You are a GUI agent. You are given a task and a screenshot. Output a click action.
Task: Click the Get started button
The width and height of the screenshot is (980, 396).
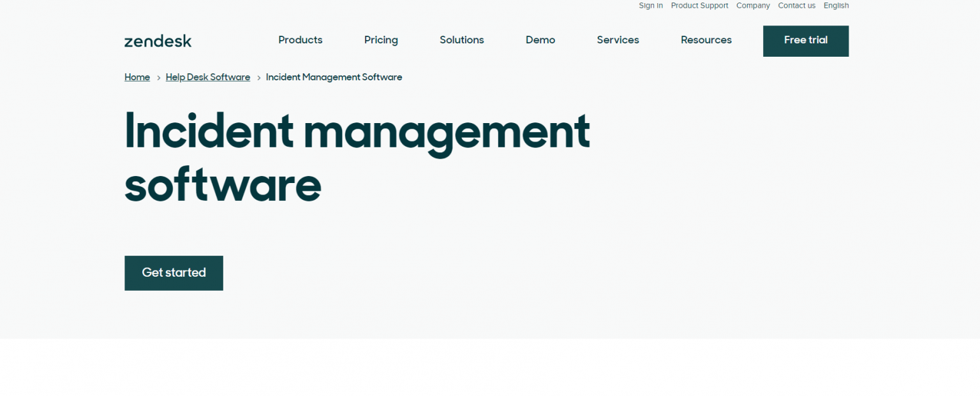pyautogui.click(x=174, y=273)
